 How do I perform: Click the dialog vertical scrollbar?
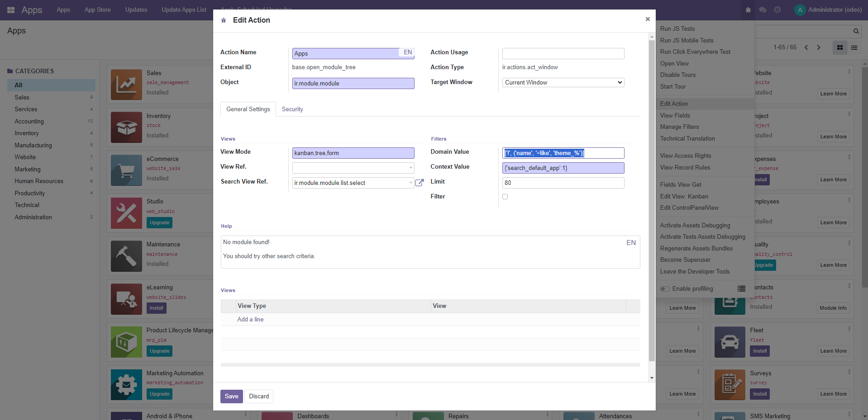click(652, 201)
